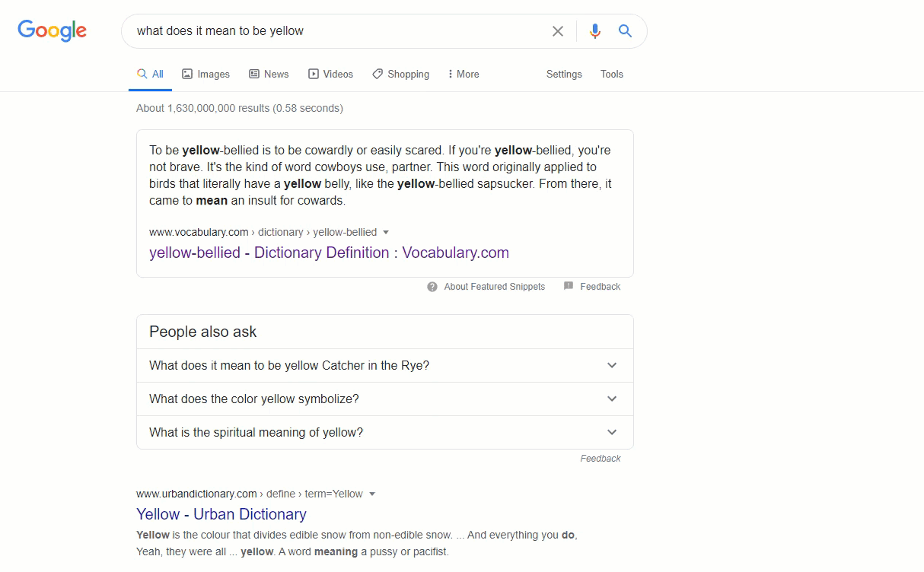Open the Videos results tab
Image resolution: width=924 pixels, height=572 pixels.
pyautogui.click(x=330, y=75)
